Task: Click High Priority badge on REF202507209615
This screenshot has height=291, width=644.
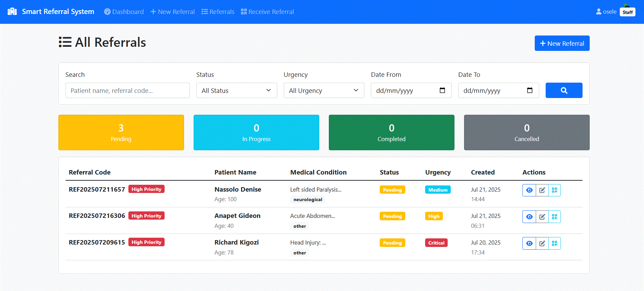Action: tap(146, 242)
